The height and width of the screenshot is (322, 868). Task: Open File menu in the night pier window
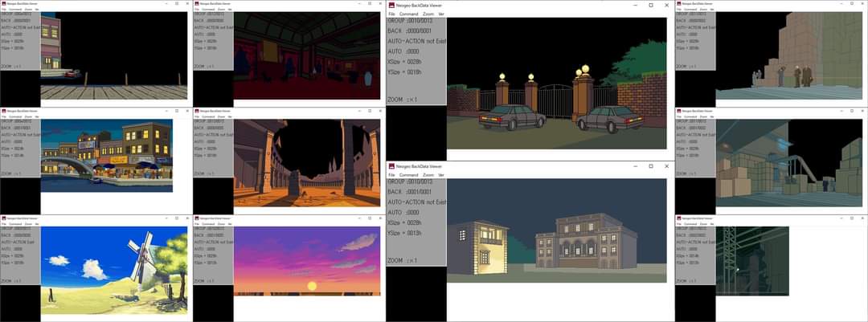click(x=3, y=9)
